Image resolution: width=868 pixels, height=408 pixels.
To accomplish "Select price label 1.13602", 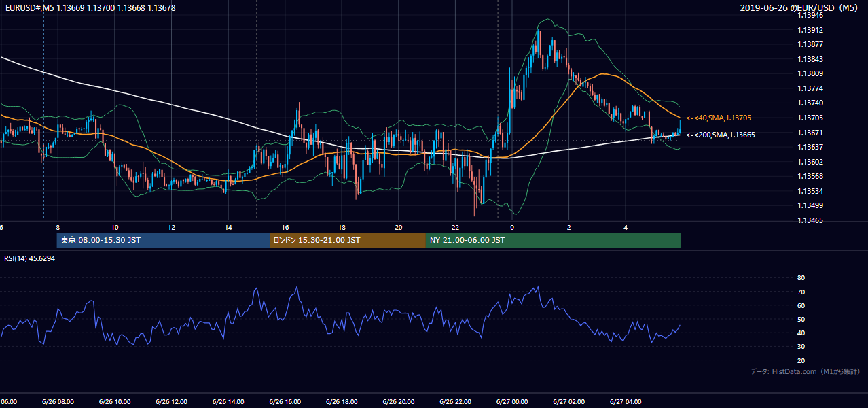I will click(x=810, y=162).
